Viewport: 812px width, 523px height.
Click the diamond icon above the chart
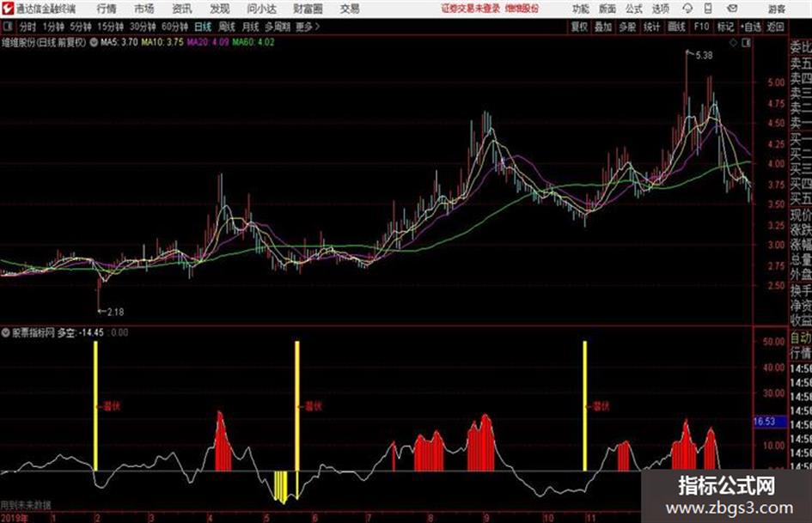point(733,43)
